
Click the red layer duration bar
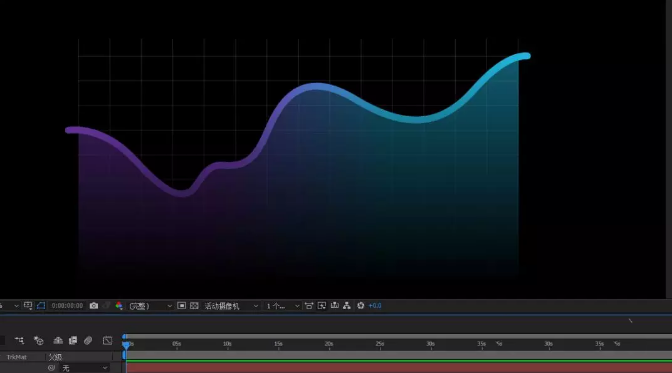[399, 368]
